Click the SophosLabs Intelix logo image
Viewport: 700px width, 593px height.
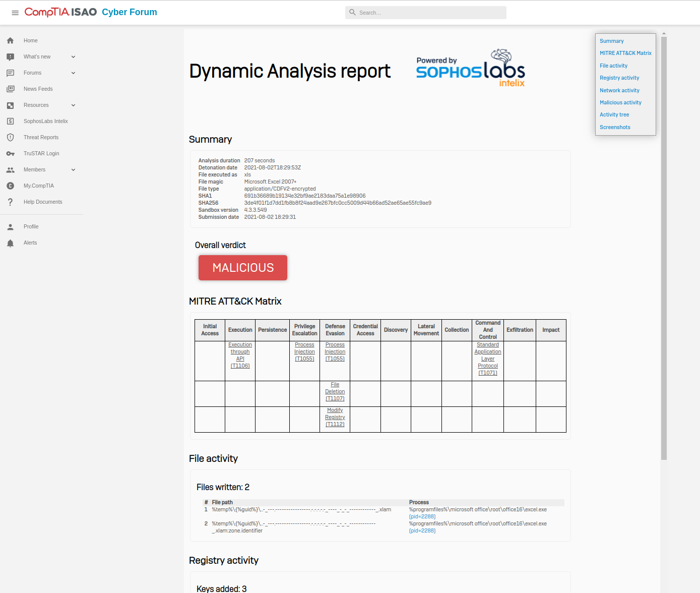point(471,68)
